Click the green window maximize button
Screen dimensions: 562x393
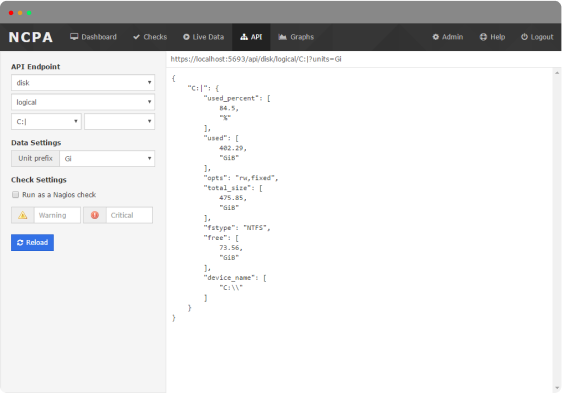tap(29, 13)
